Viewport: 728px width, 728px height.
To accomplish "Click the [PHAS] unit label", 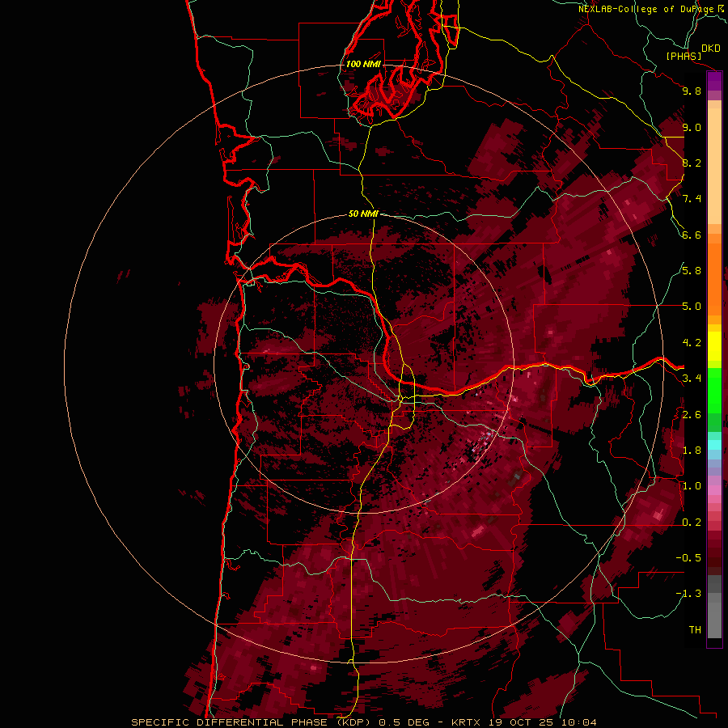I will pos(684,57).
